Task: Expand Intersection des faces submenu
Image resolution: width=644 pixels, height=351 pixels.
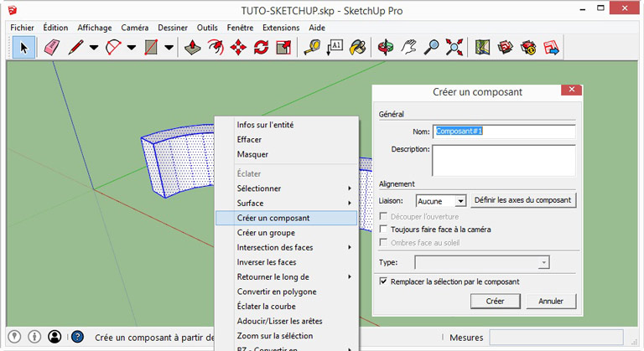Action: pos(287,248)
